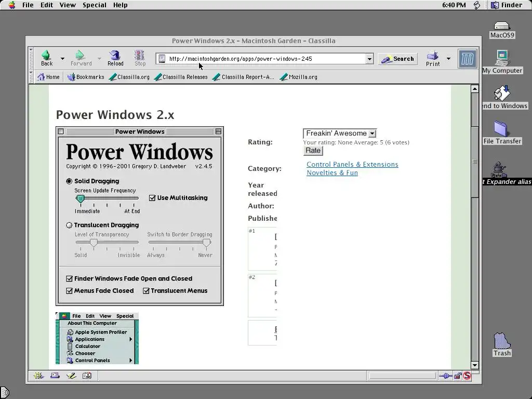
Task: Toggle Finder Windows Fade Open and Closed
Action: pyautogui.click(x=69, y=278)
